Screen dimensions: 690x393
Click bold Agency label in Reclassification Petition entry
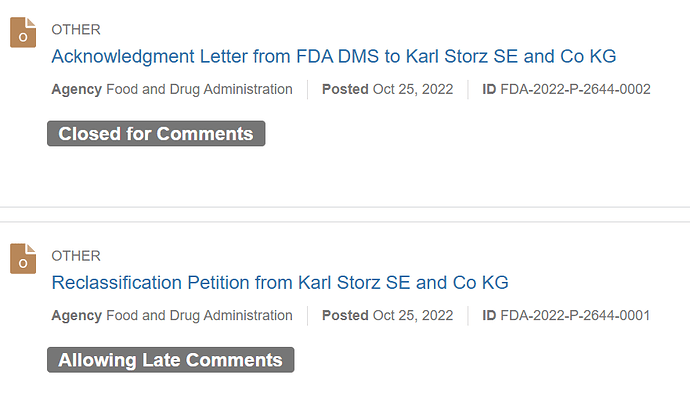coord(77,316)
